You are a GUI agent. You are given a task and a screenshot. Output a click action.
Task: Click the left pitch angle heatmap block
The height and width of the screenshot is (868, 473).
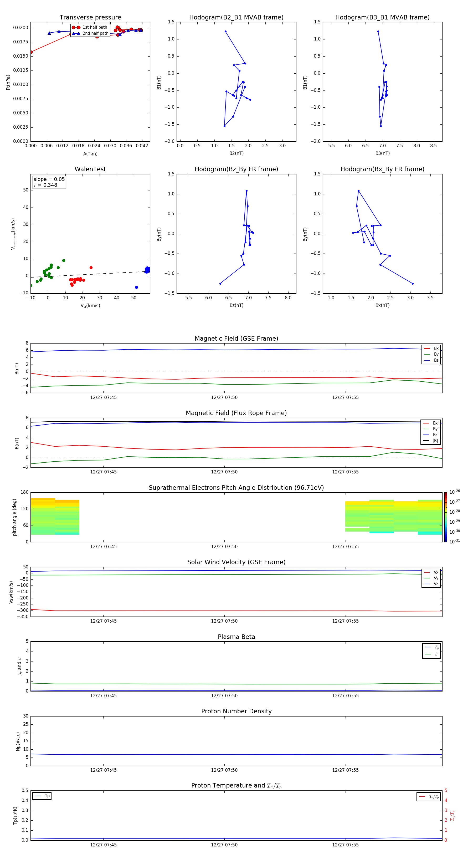(x=55, y=517)
